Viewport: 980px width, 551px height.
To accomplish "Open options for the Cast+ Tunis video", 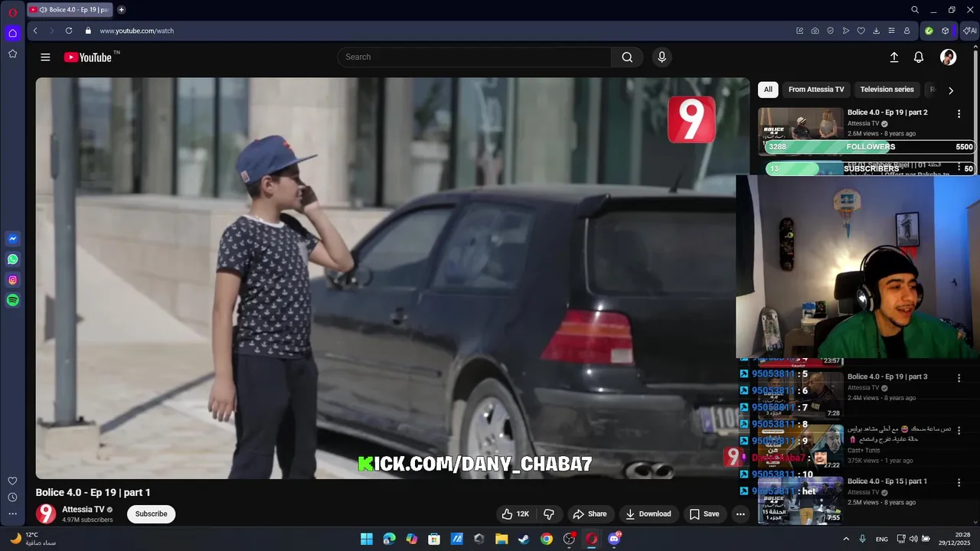I will [x=959, y=431].
